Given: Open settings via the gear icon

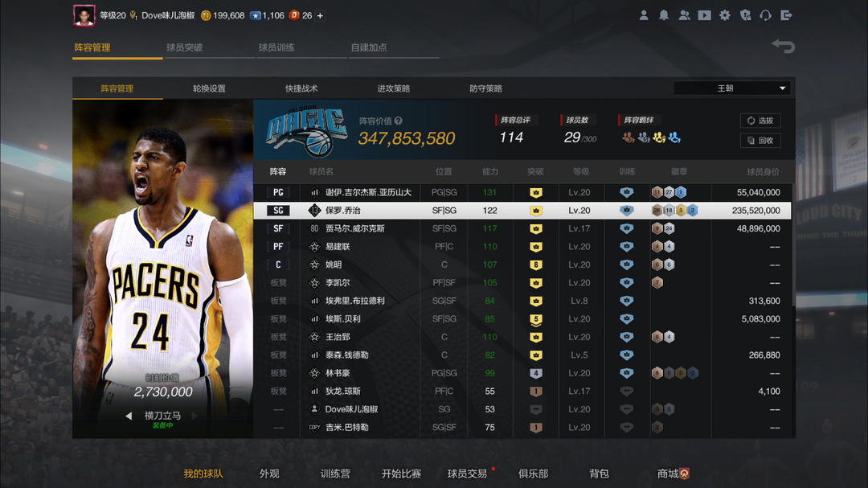Looking at the screenshot, I should pyautogui.click(x=725, y=15).
